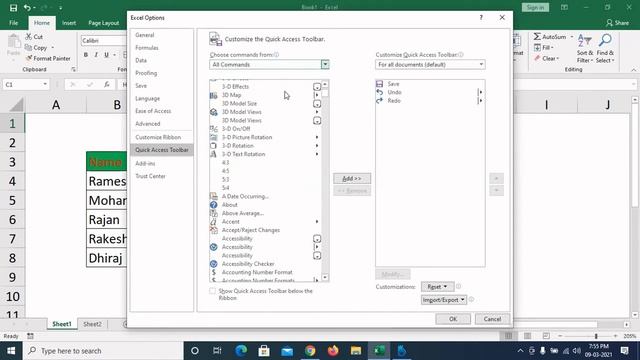Enable Show Quick Access Toolbar below Ribbon
This screenshot has width=640, height=360.
point(212,291)
